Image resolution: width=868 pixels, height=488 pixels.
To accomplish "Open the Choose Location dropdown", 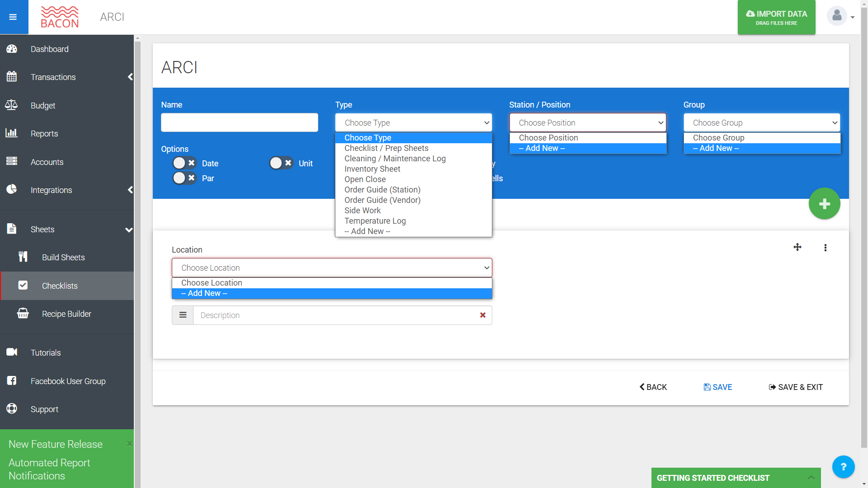I will pos(332,268).
